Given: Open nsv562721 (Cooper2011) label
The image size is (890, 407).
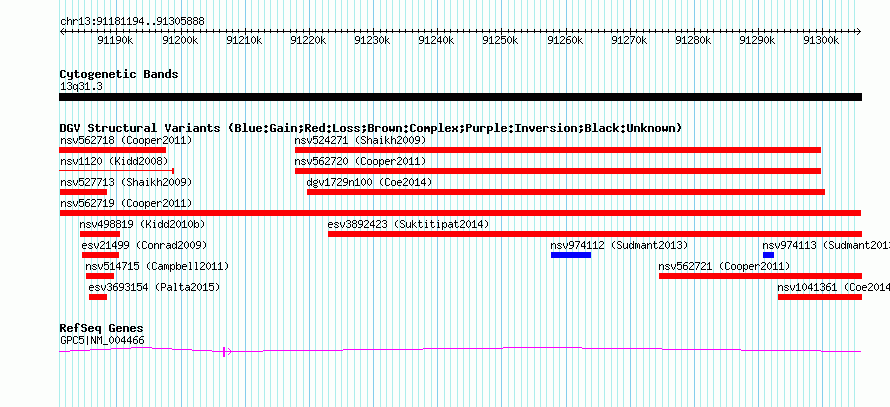Looking at the screenshot, I should coord(724,266).
